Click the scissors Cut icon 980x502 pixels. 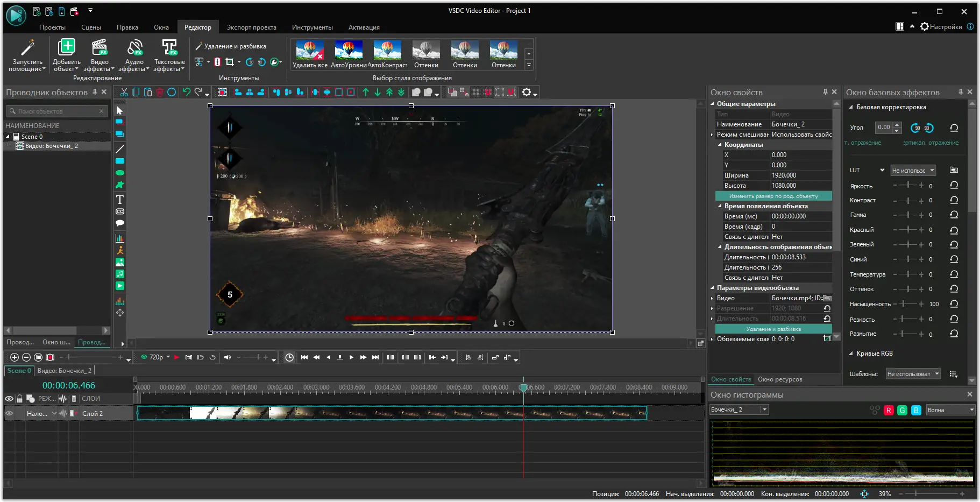coord(124,92)
